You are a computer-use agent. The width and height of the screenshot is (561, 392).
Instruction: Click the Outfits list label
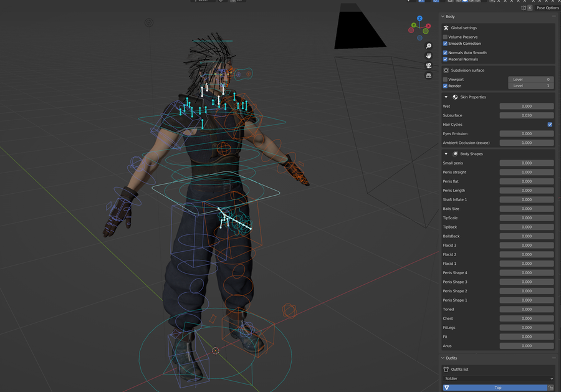(x=459, y=369)
